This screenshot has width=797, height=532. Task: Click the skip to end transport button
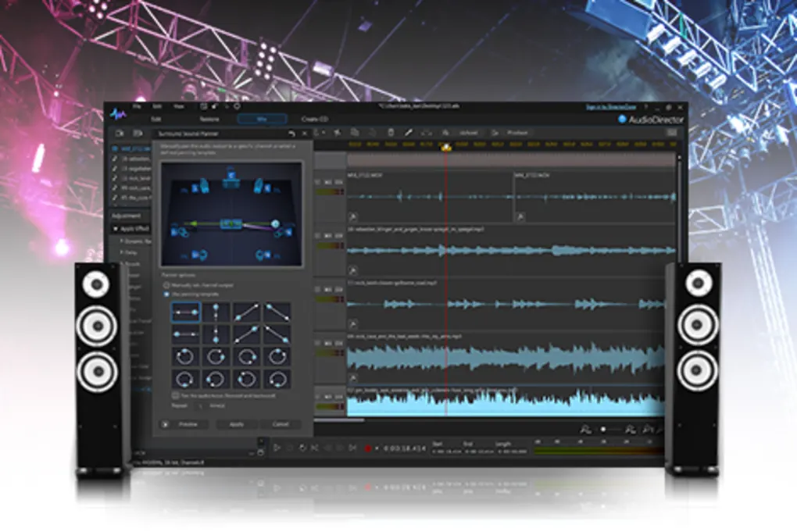pos(352,448)
